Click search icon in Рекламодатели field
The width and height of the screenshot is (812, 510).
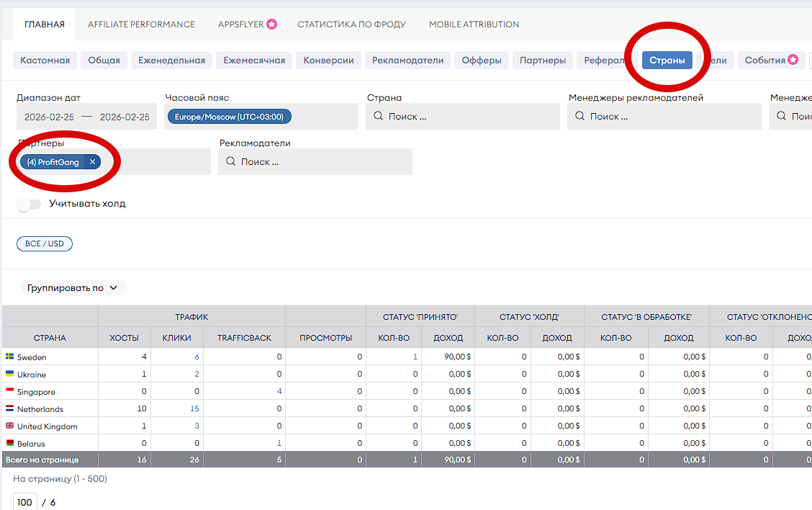click(231, 161)
